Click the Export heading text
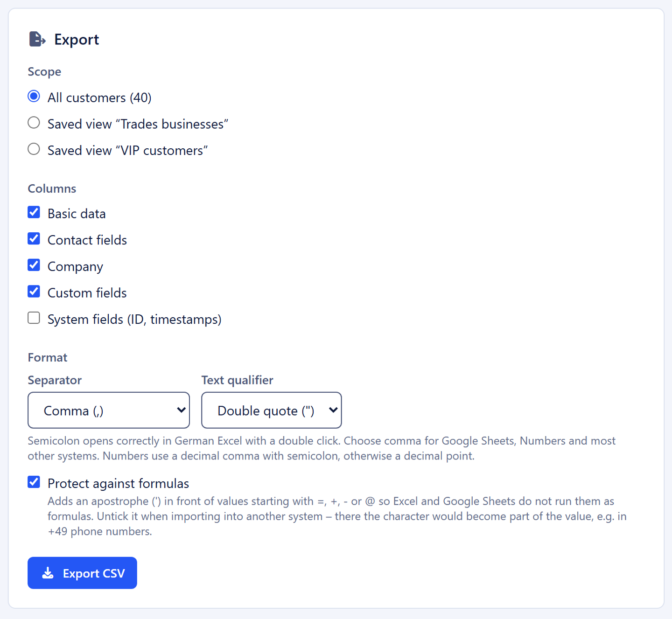The height and width of the screenshot is (619, 672). tap(77, 40)
